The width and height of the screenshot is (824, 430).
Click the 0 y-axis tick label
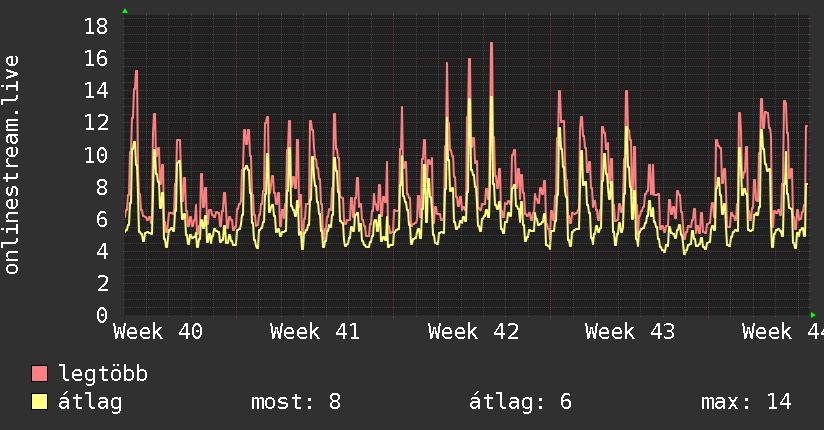coord(102,315)
